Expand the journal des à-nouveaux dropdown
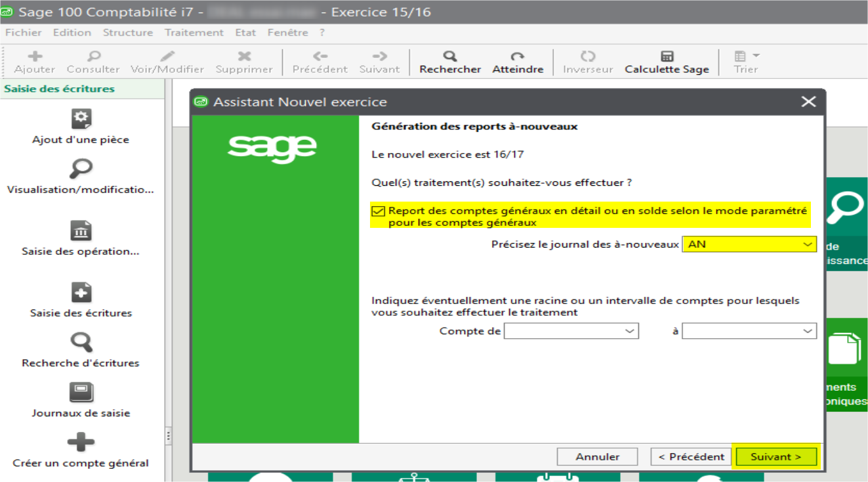Screen dimensions: 868x482 click(808, 244)
